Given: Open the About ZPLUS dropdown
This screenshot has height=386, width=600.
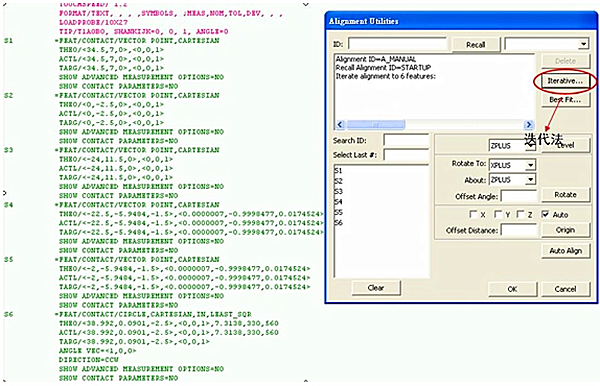Looking at the screenshot, I should click(530, 179).
